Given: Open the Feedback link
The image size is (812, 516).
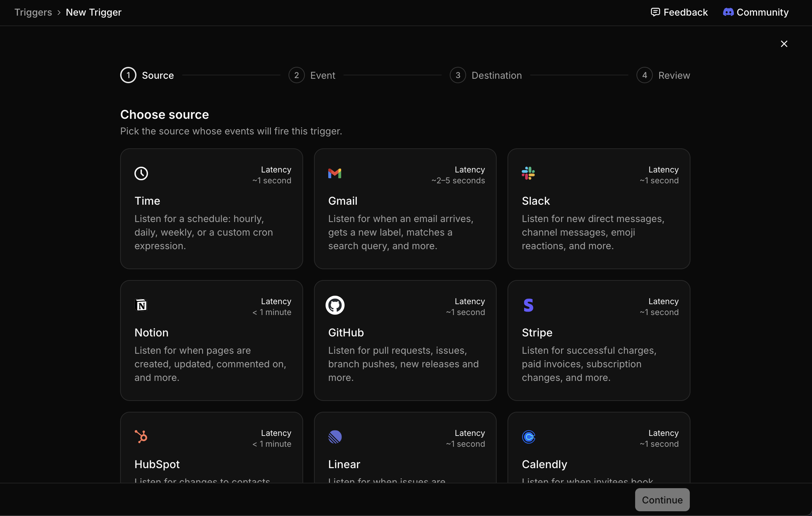Looking at the screenshot, I should pyautogui.click(x=679, y=12).
